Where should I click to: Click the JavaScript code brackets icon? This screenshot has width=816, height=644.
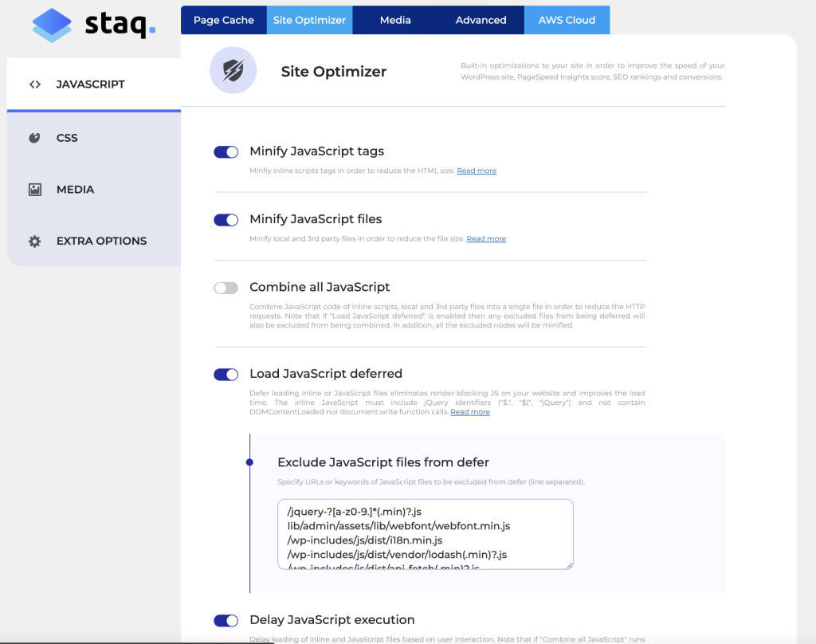coord(34,84)
